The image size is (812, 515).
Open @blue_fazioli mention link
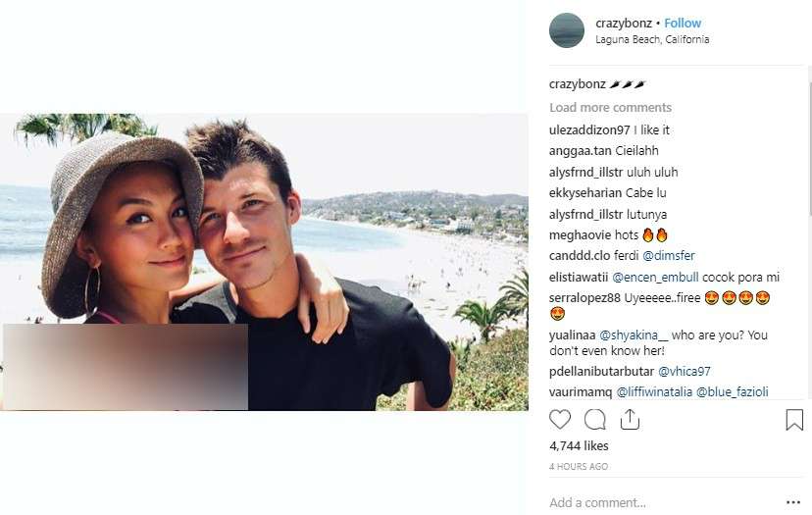coord(733,392)
